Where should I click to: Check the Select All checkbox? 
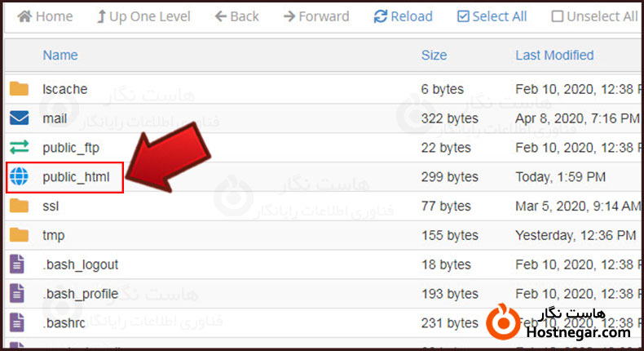(463, 16)
